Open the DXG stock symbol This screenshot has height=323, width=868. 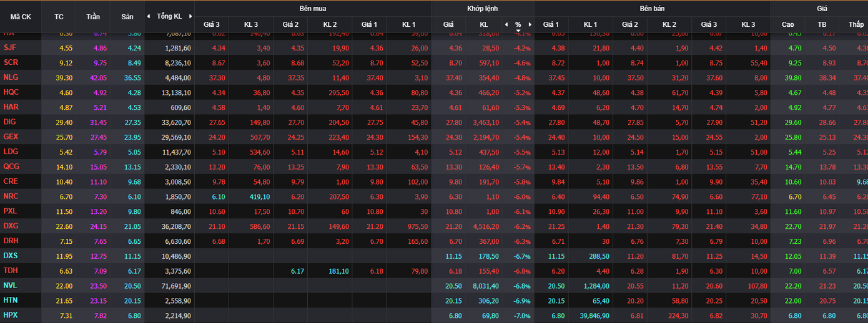click(x=11, y=226)
